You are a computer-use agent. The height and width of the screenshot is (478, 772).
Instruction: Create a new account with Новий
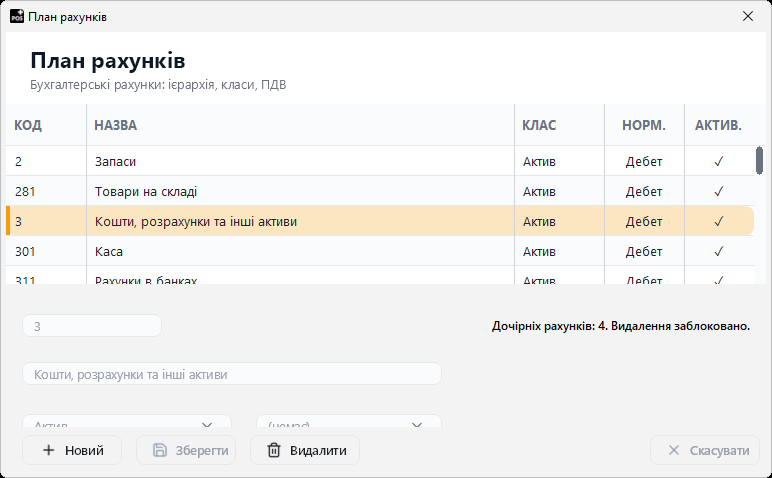click(72, 450)
